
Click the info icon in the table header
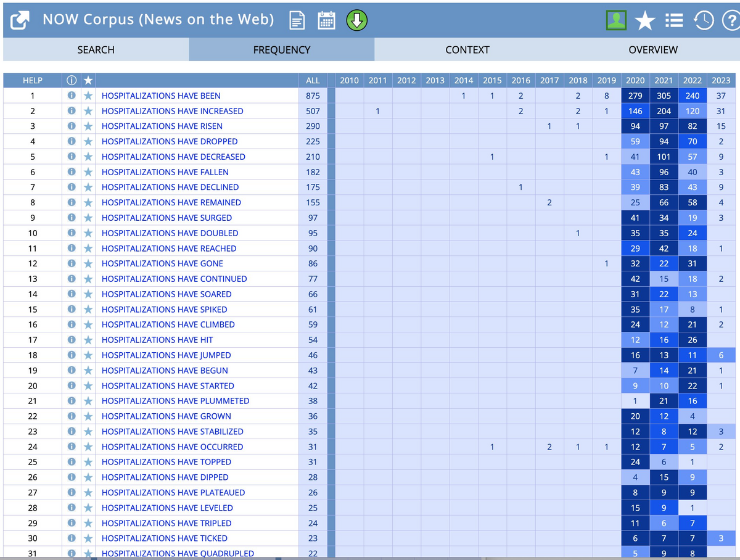tap(72, 80)
